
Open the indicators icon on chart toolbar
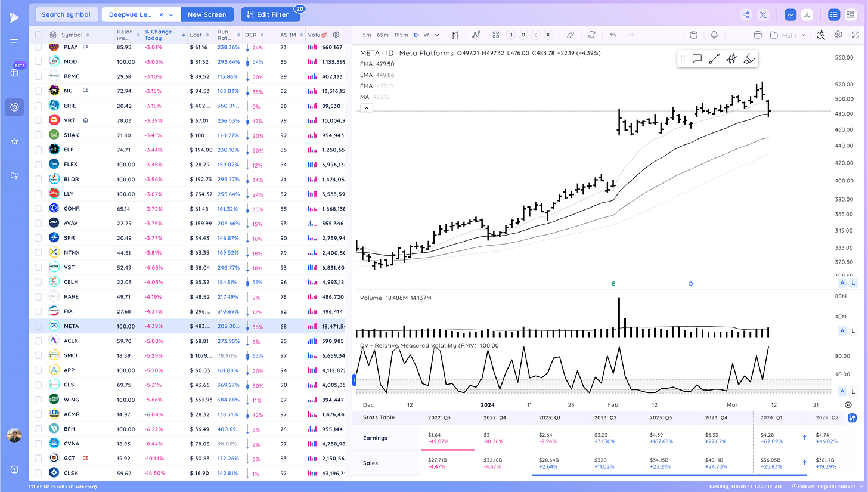pyautogui.click(x=476, y=35)
